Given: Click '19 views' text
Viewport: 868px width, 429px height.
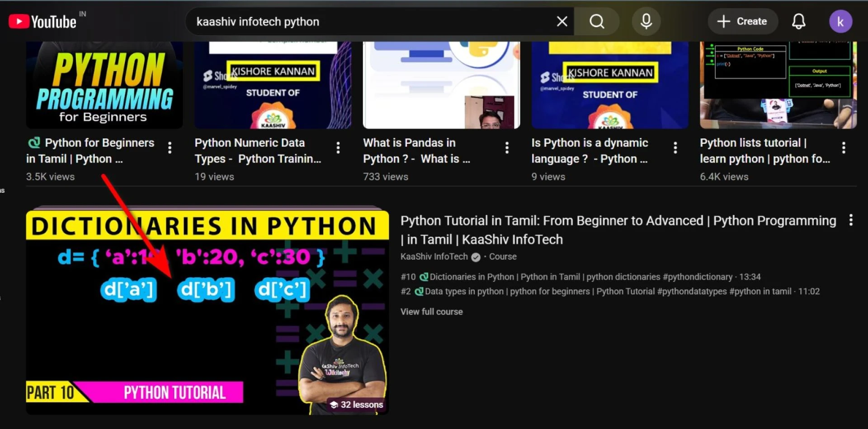Looking at the screenshot, I should (x=214, y=177).
